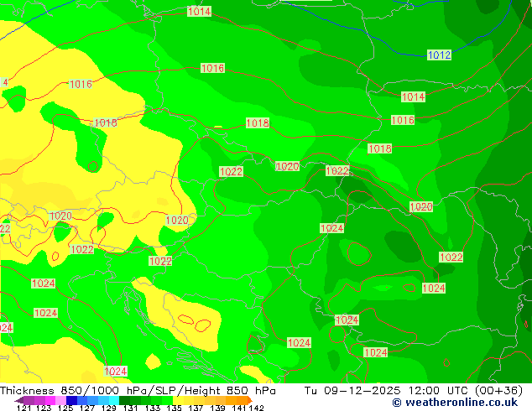Pick the bright magenta legend swatch

50,400
